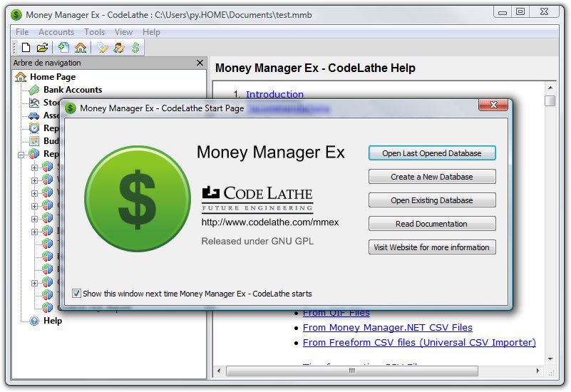Image resolution: width=571 pixels, height=392 pixels.
Task: Close the Arbre de navigation panel
Action: coord(200,63)
